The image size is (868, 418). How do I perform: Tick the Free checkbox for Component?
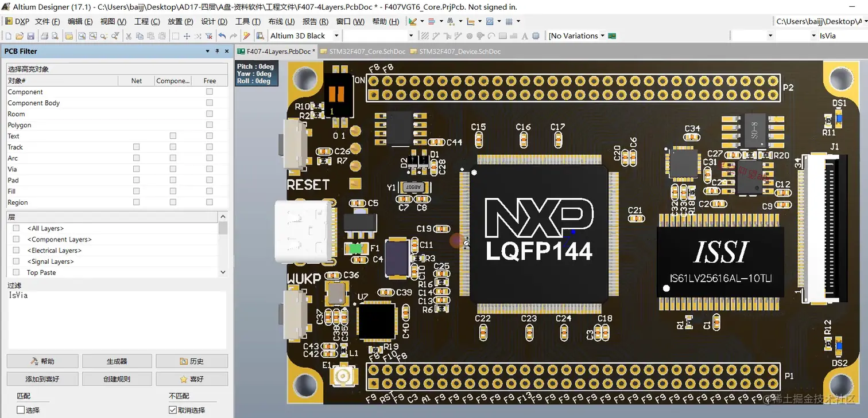[210, 92]
